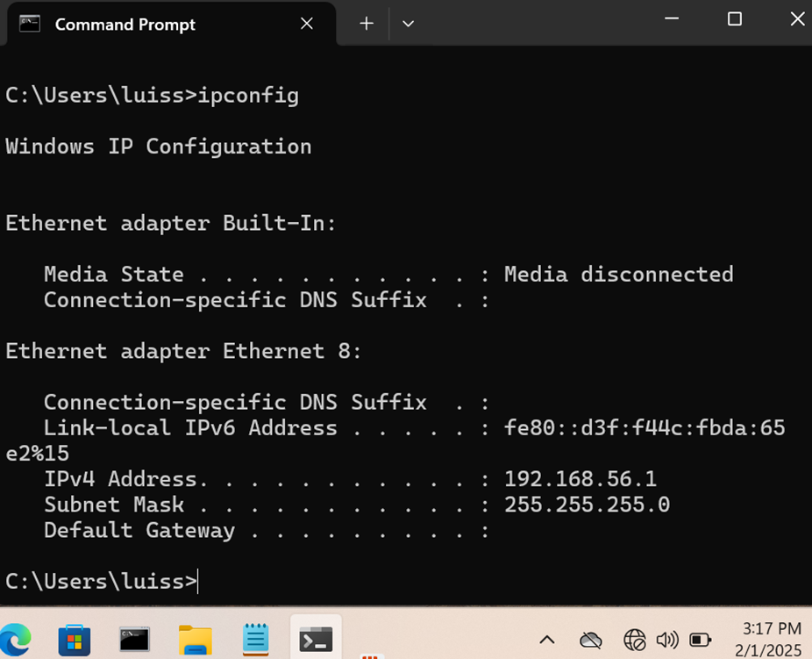The height and width of the screenshot is (659, 812).
Task: Open the Notepad taskbar icon
Action: click(255, 640)
